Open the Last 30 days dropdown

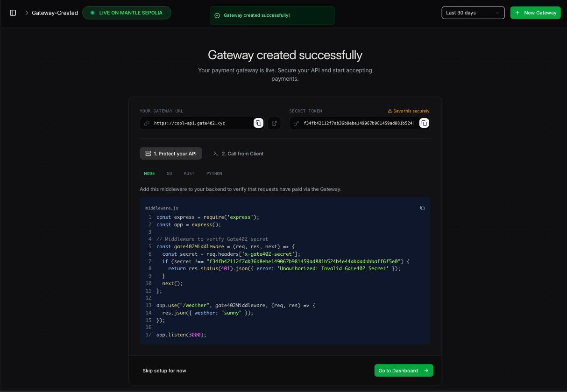(473, 13)
